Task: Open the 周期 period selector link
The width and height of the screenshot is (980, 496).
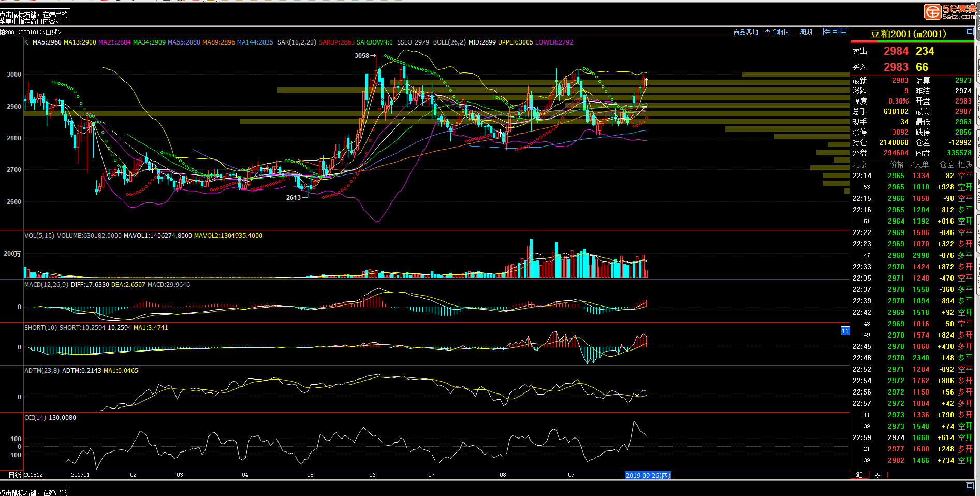Action: pyautogui.click(x=806, y=32)
